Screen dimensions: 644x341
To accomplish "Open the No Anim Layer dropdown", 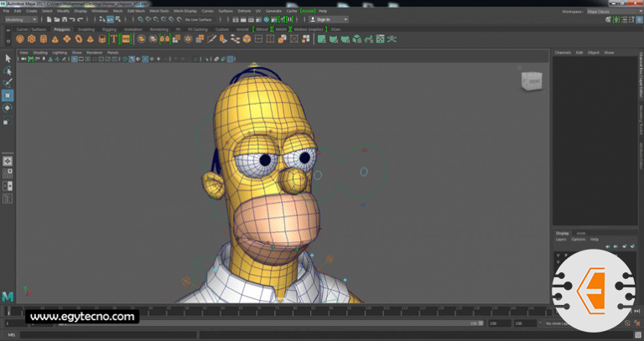I will [x=557, y=323].
